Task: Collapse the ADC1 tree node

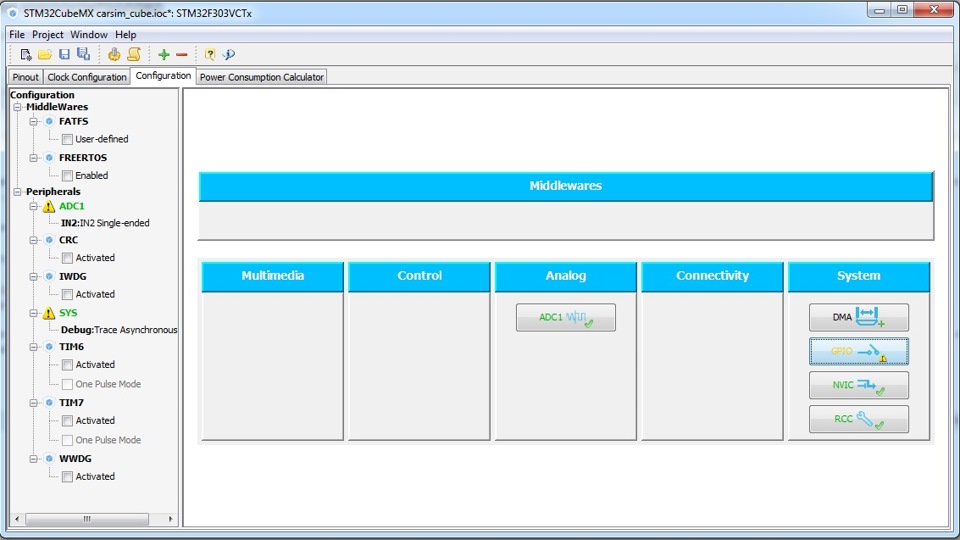Action: point(34,206)
